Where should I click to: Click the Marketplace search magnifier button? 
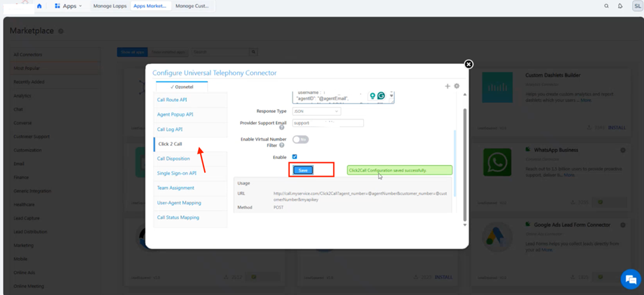point(254,52)
